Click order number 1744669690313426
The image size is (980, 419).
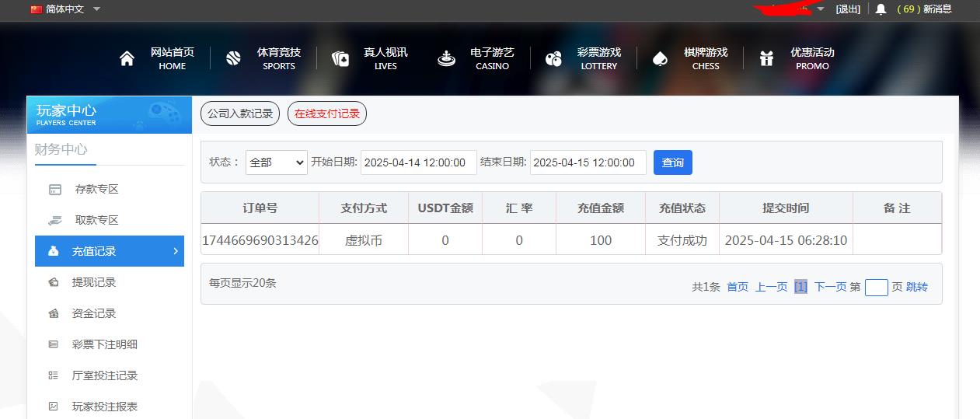click(x=260, y=240)
